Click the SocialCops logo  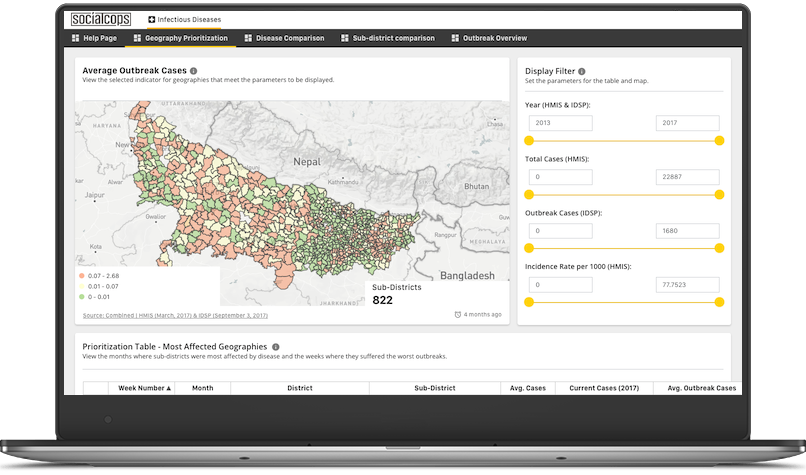pos(101,20)
